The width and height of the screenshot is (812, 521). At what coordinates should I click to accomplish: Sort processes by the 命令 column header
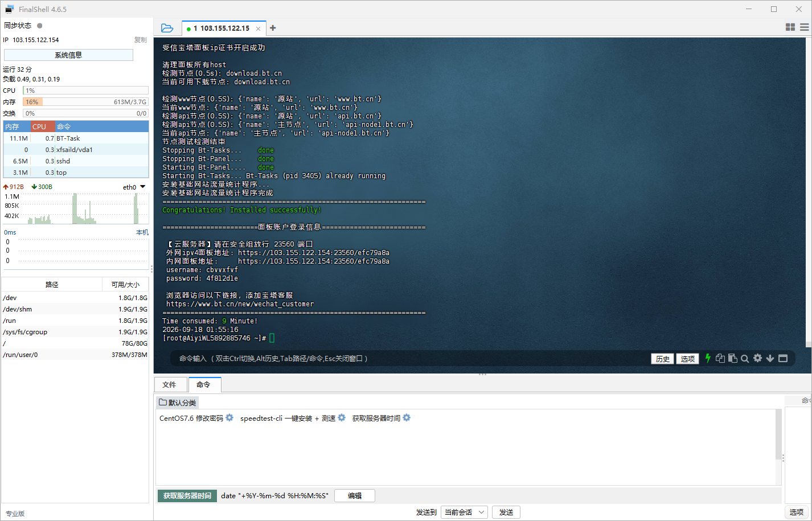tap(102, 126)
